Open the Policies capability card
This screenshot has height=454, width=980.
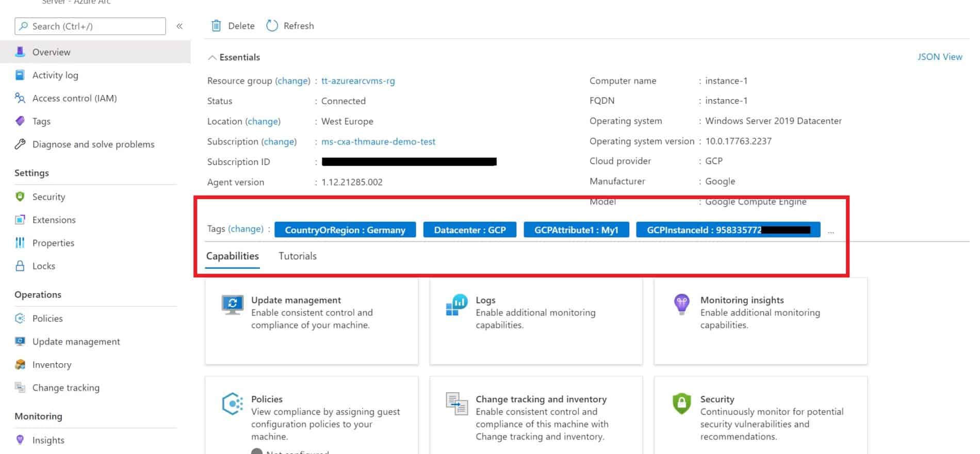(x=312, y=416)
